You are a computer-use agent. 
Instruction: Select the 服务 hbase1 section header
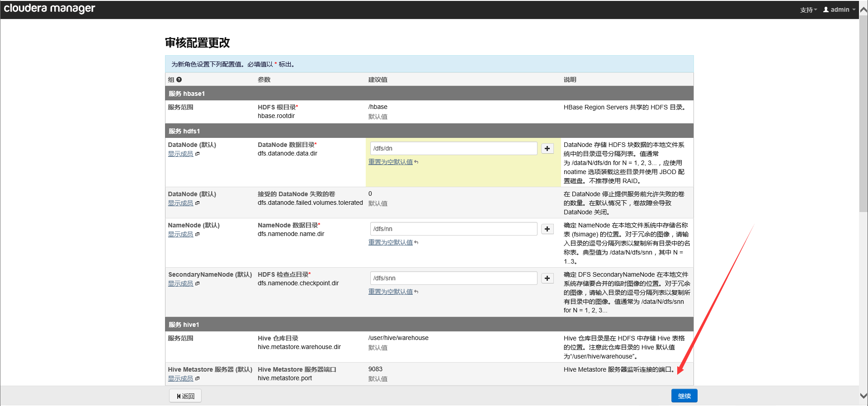tap(429, 94)
